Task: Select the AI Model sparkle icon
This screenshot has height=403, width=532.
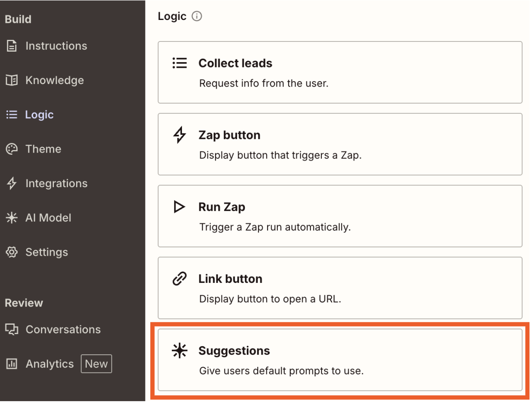Action: coord(12,218)
